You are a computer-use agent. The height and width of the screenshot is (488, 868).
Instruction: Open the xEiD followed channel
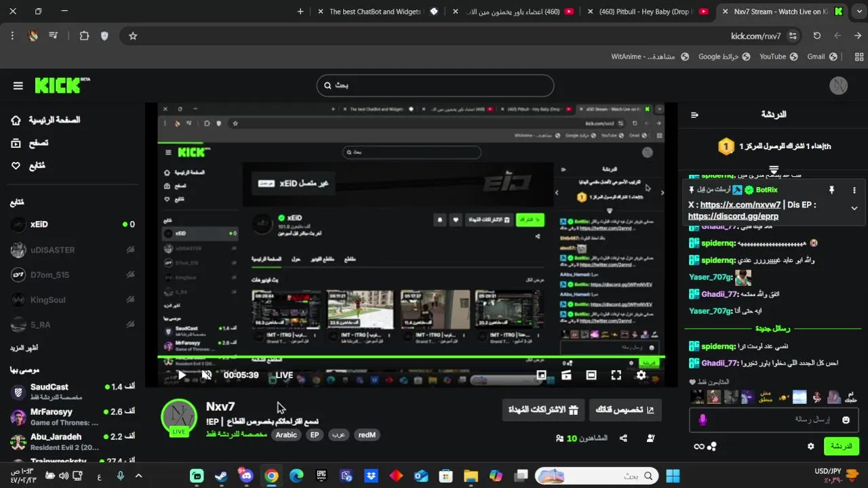[x=73, y=224]
